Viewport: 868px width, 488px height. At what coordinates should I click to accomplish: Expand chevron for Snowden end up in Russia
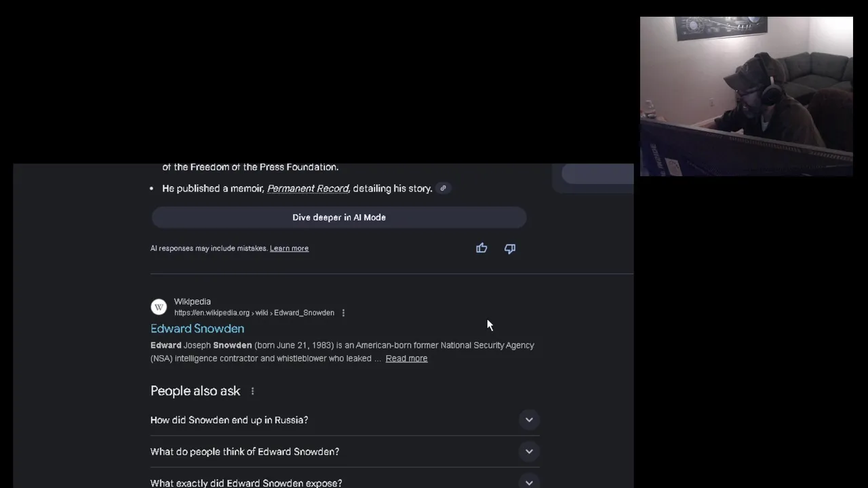point(529,420)
